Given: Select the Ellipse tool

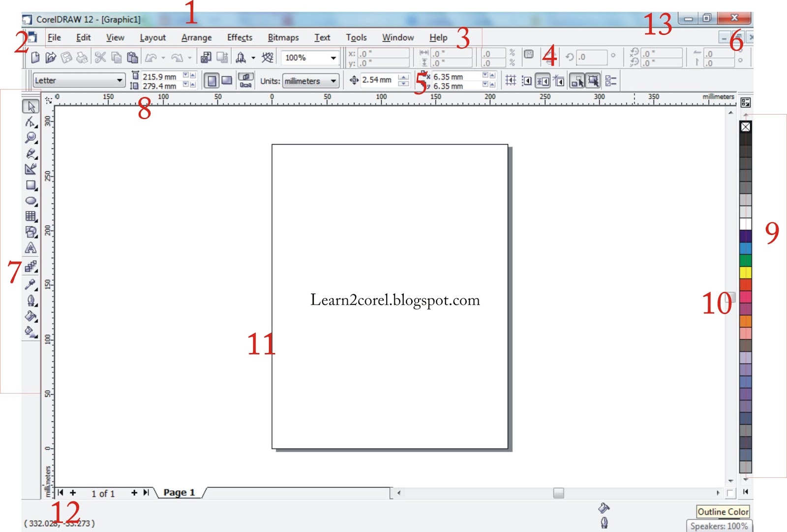Looking at the screenshot, I should [30, 200].
